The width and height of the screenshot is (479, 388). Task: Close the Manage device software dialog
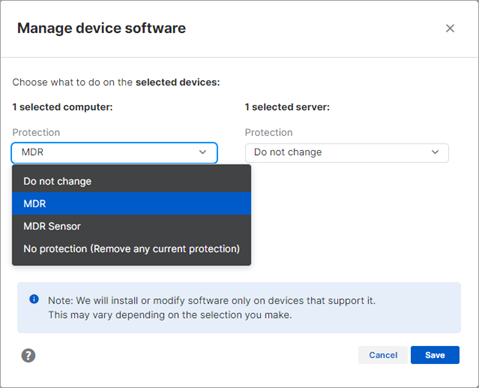pos(450,28)
